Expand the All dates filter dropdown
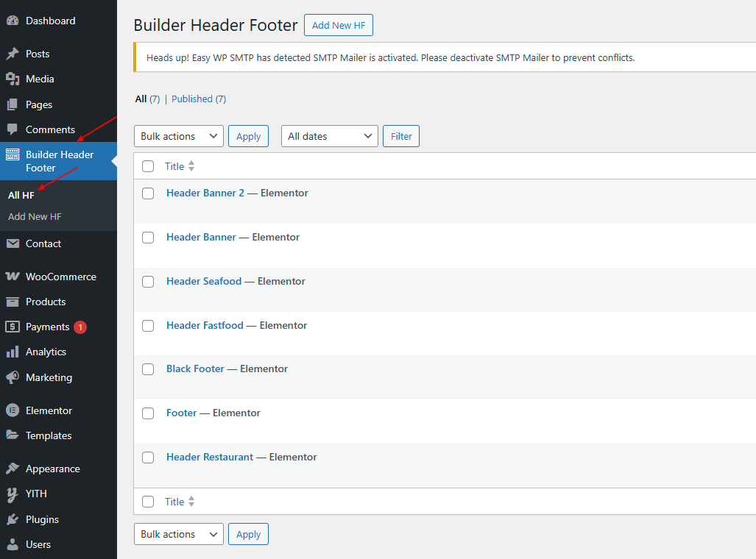 [x=329, y=136]
